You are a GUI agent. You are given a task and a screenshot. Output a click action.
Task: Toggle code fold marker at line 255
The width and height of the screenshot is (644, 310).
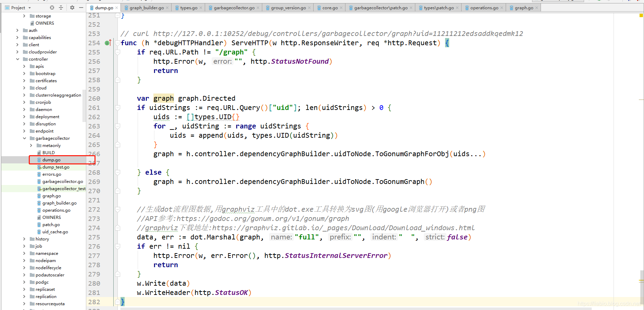(x=118, y=52)
